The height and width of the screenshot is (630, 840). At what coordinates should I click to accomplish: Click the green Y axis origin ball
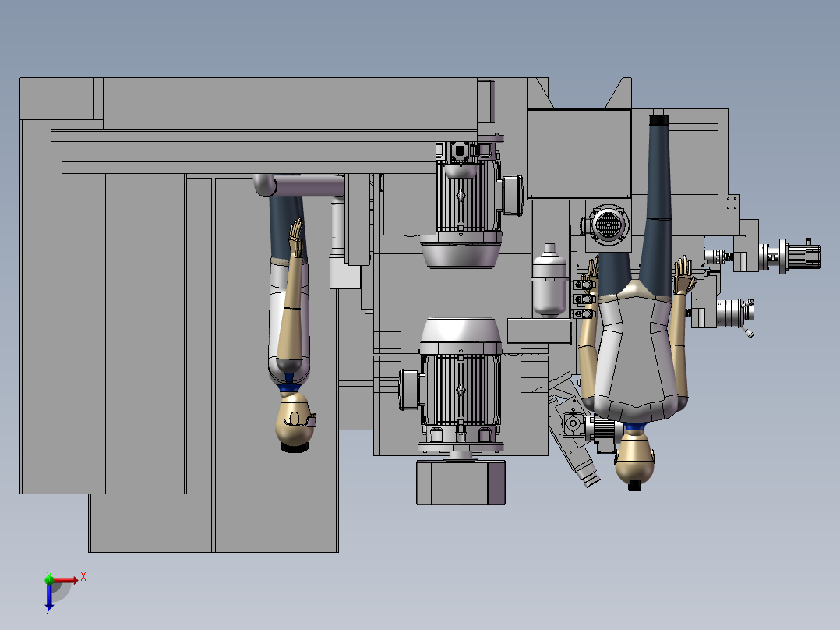49,579
